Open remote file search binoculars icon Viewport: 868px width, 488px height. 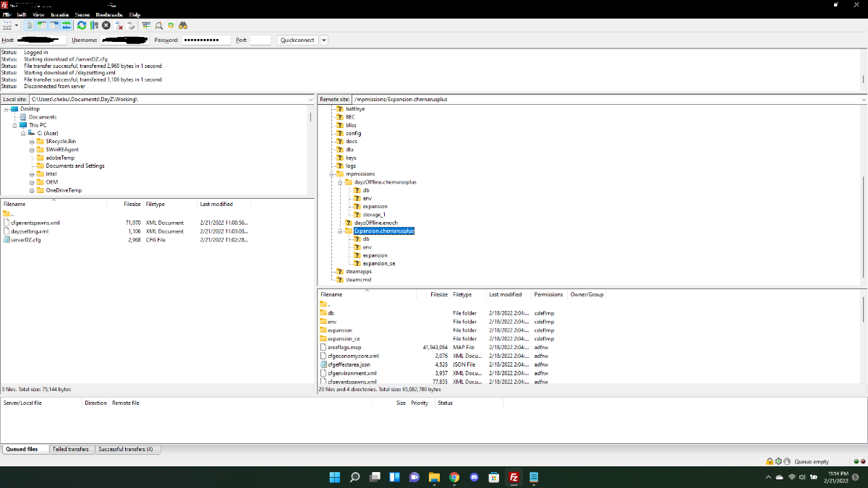(183, 25)
